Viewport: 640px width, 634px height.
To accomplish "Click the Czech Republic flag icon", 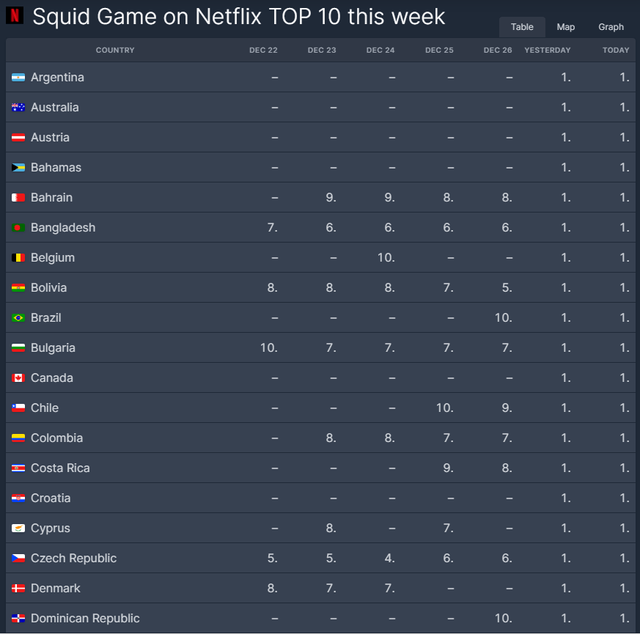I will pyautogui.click(x=18, y=558).
